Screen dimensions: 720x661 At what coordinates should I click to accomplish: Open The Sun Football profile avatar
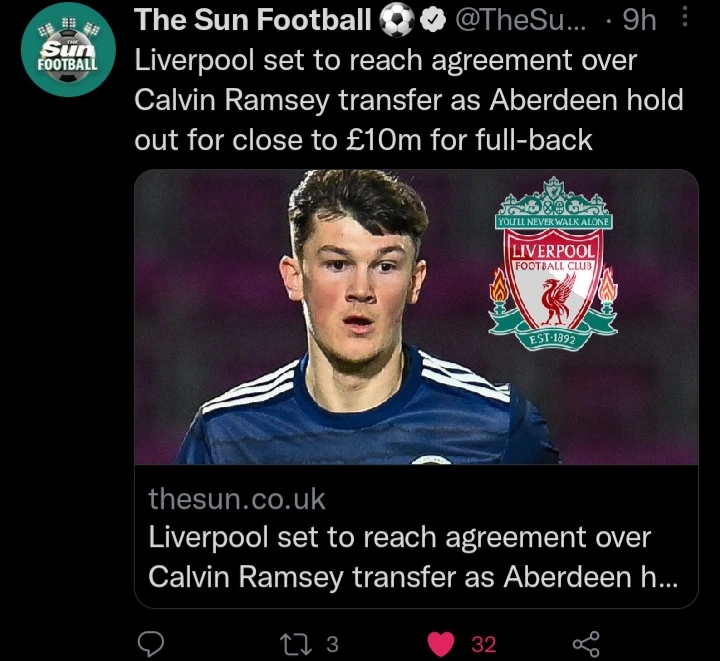click(68, 50)
